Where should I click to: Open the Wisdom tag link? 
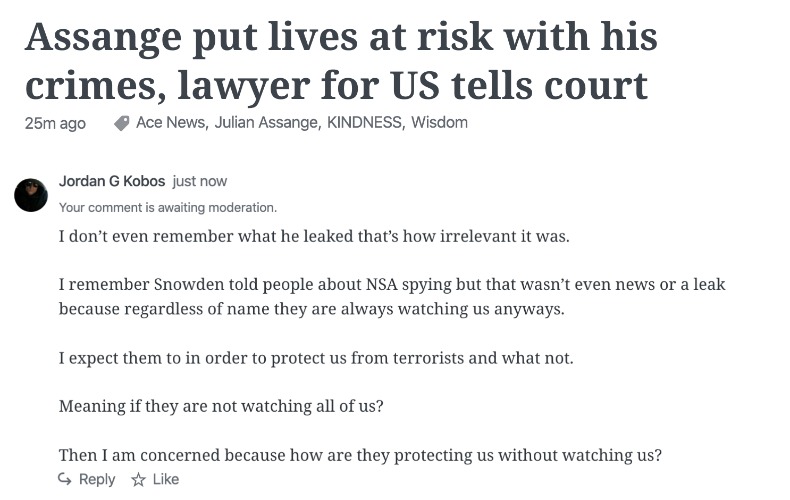tap(439, 122)
